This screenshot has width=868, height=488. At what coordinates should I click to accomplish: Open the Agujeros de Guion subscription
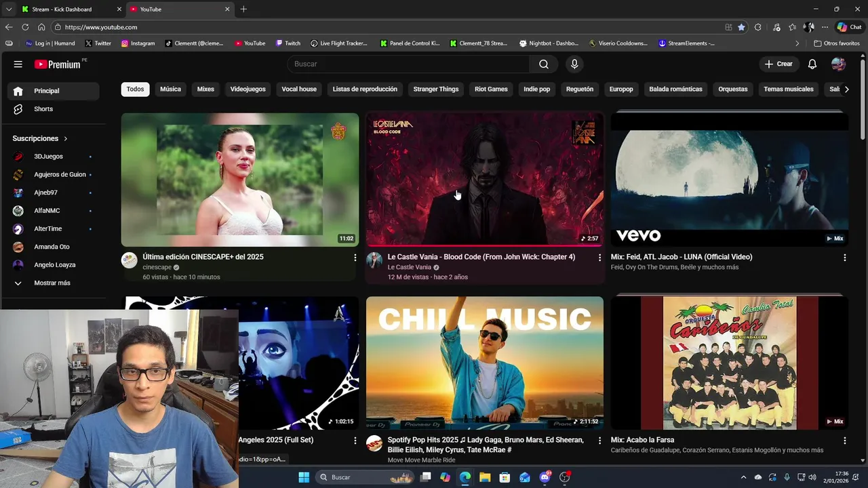[x=53, y=175]
